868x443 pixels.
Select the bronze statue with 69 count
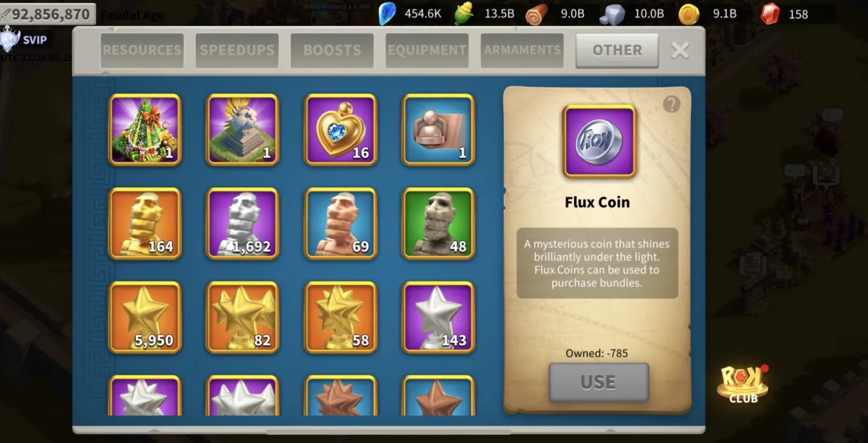(340, 224)
